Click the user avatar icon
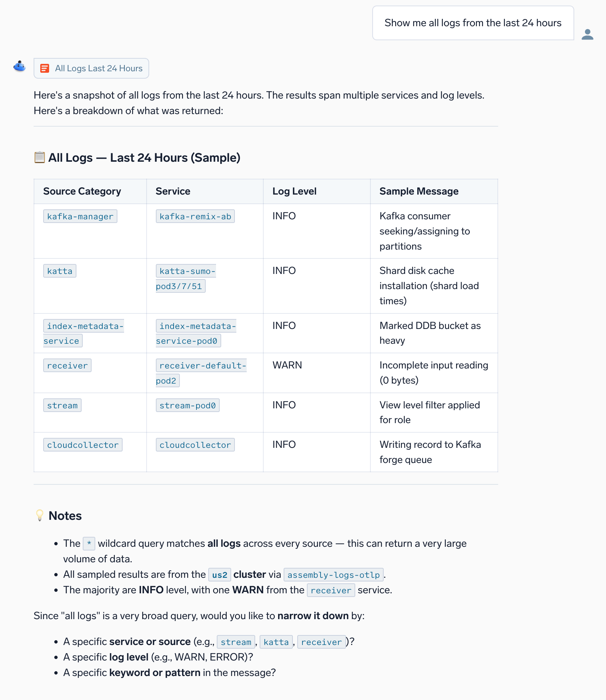This screenshot has width=606, height=700. (x=587, y=34)
